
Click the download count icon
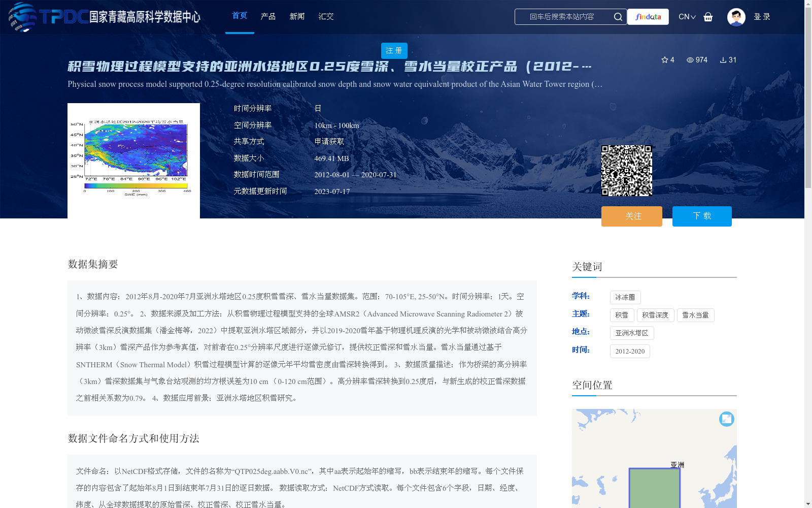[x=723, y=60]
